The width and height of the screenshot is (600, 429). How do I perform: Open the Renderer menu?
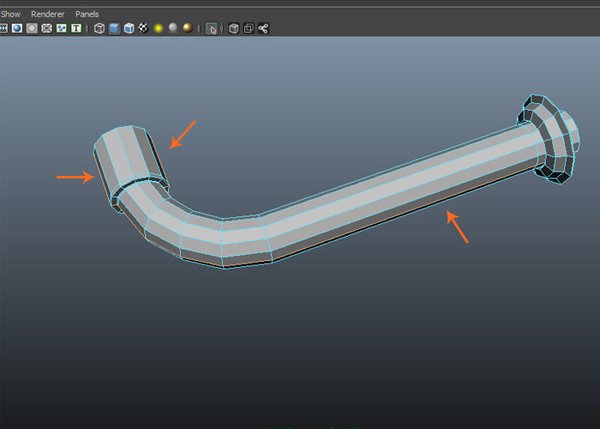click(47, 14)
